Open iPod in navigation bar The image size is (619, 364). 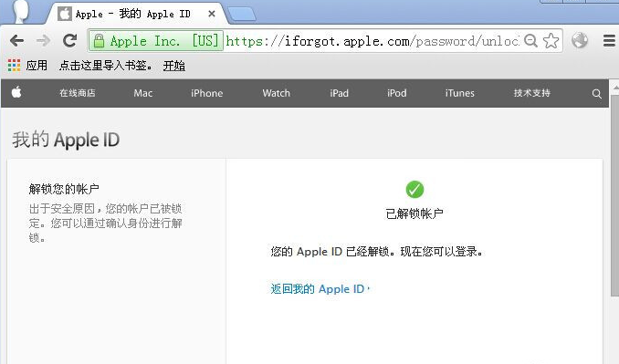[x=397, y=93]
